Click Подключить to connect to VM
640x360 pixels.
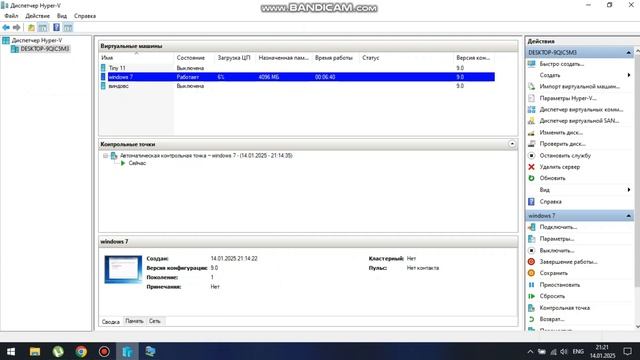click(x=558, y=227)
